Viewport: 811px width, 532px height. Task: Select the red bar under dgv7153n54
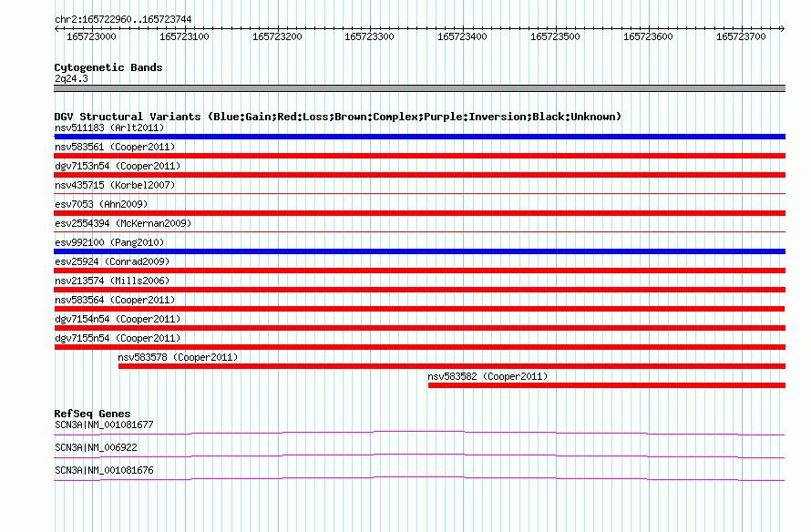pos(419,175)
